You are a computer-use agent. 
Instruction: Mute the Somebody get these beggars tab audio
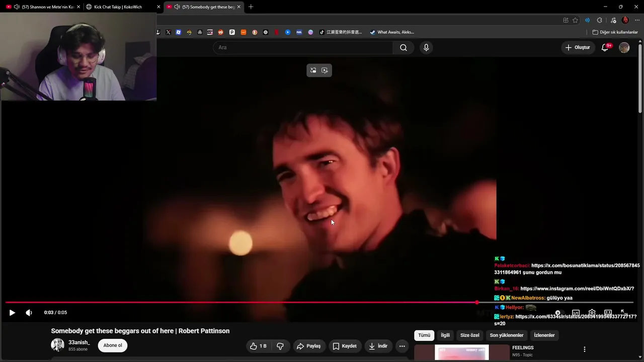click(x=177, y=7)
